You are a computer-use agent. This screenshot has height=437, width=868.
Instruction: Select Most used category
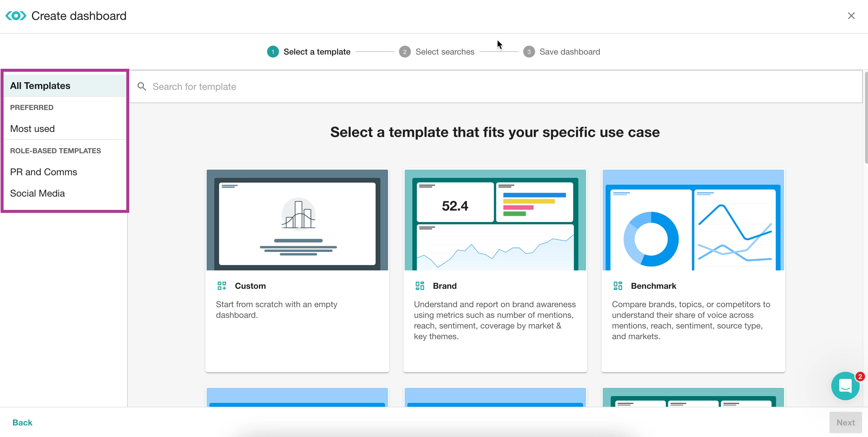point(32,129)
